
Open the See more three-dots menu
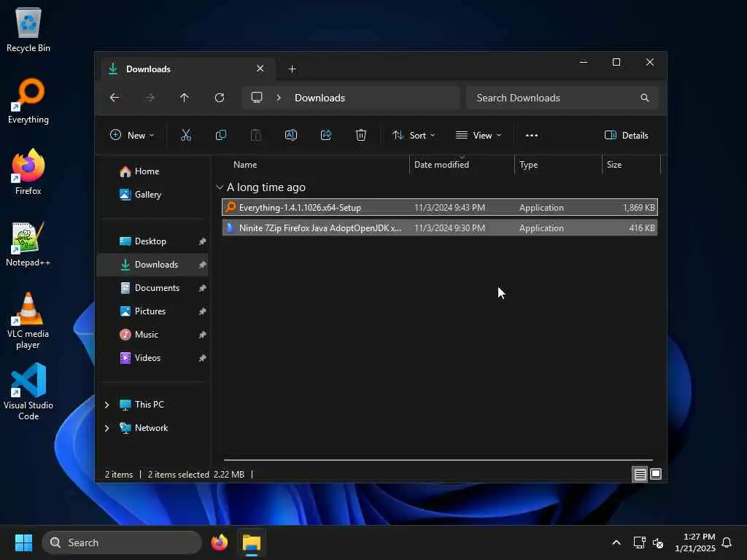pos(532,135)
